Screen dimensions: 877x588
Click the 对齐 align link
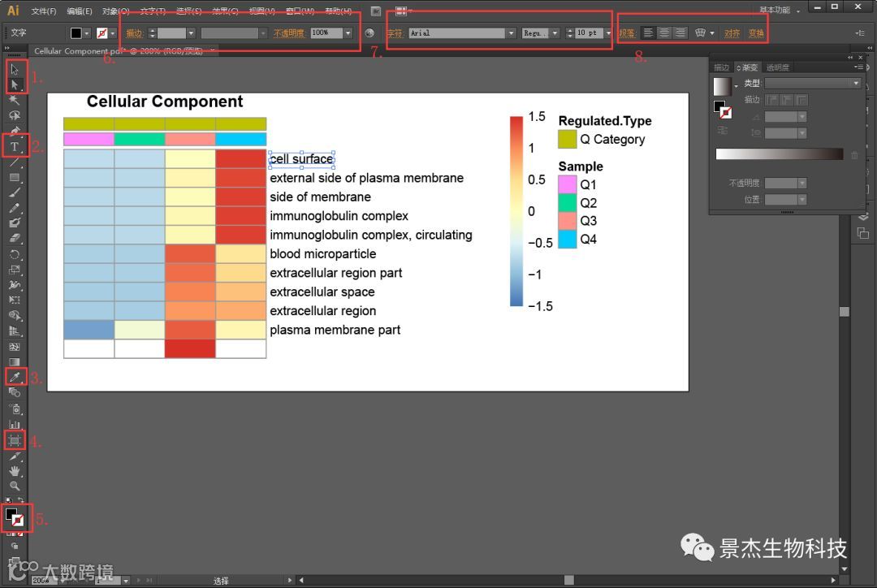pyautogui.click(x=732, y=33)
